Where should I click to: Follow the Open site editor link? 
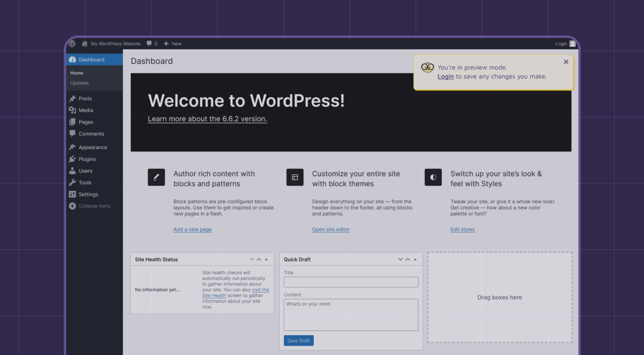[331, 230]
